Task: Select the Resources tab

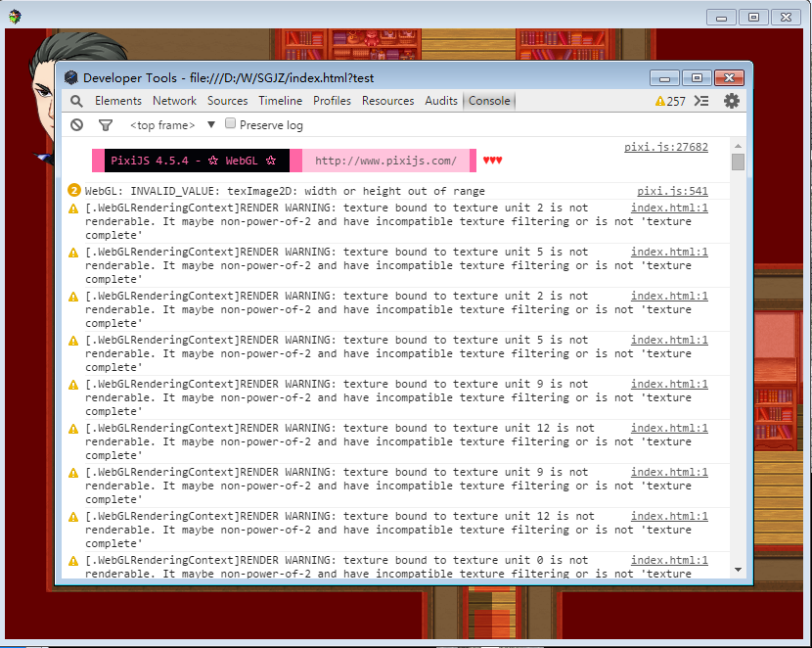Action: tap(387, 101)
